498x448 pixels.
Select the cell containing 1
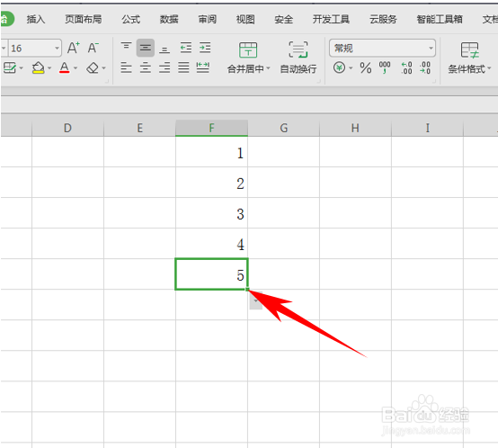click(x=211, y=152)
